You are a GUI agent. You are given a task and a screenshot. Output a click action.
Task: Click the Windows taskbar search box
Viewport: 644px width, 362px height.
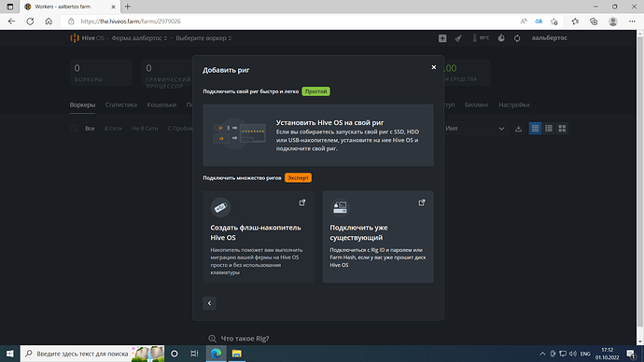[92, 354]
